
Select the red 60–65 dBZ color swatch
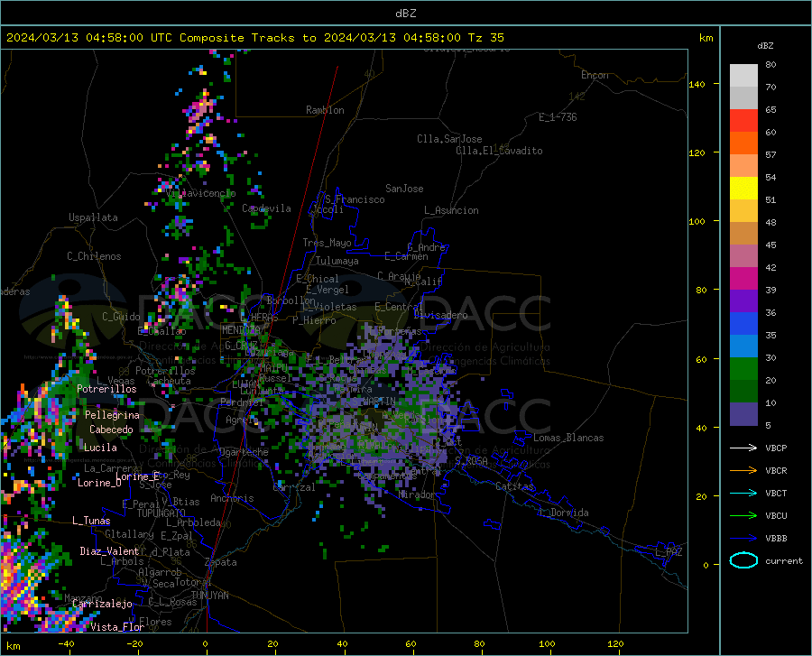click(743, 121)
